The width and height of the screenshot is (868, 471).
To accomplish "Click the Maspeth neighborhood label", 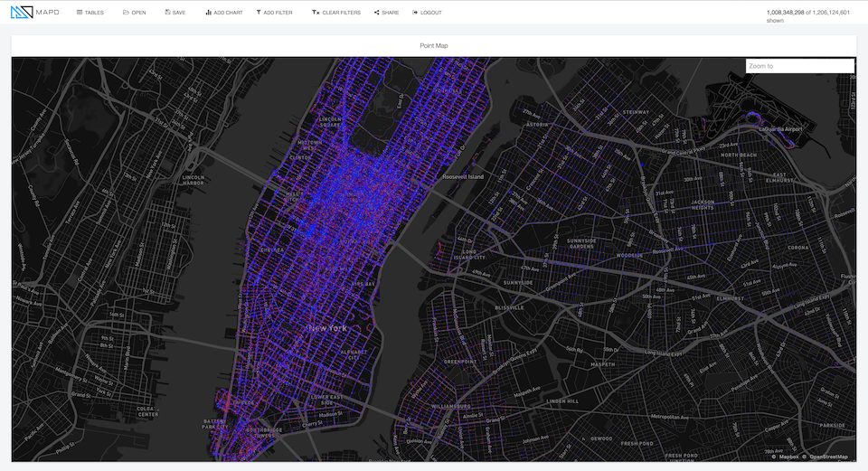I will tap(603, 364).
